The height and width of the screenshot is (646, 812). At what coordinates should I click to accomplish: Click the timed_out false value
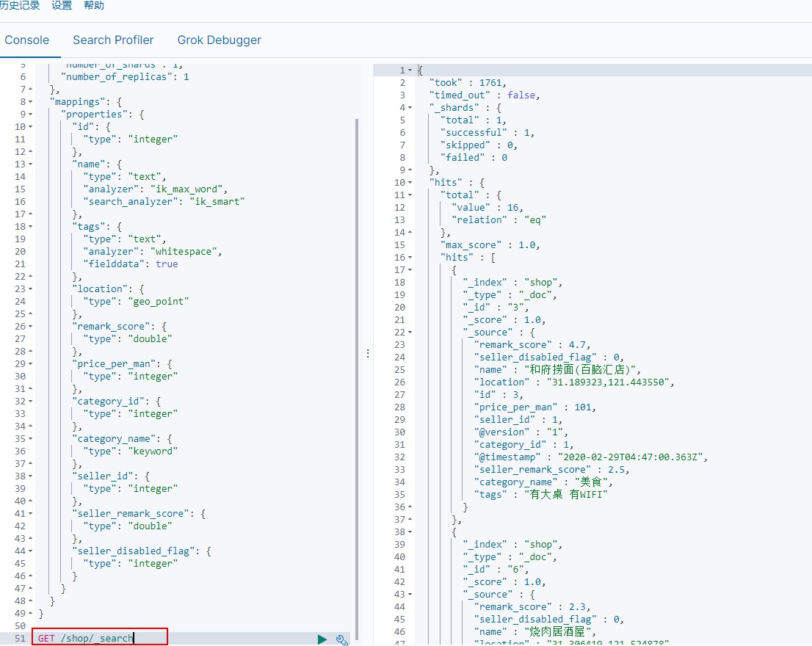click(x=521, y=95)
